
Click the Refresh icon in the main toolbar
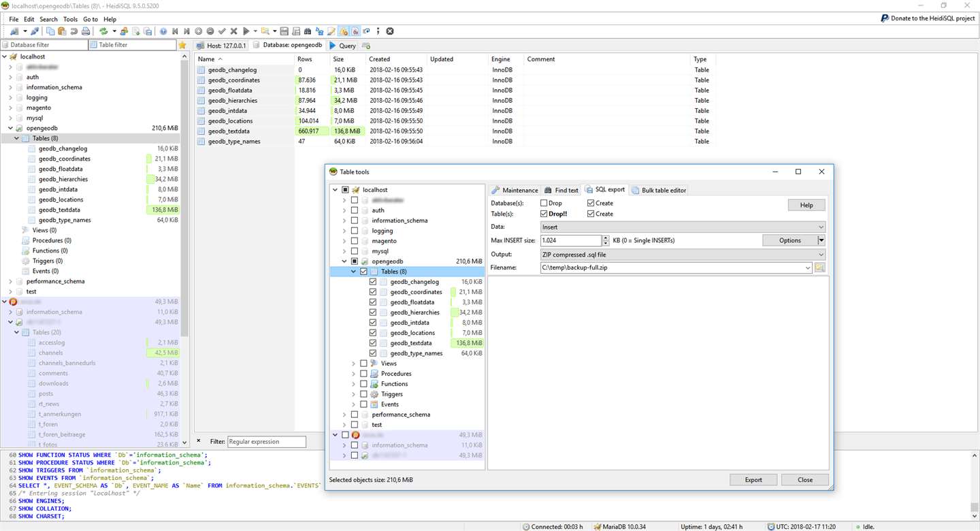(x=103, y=31)
